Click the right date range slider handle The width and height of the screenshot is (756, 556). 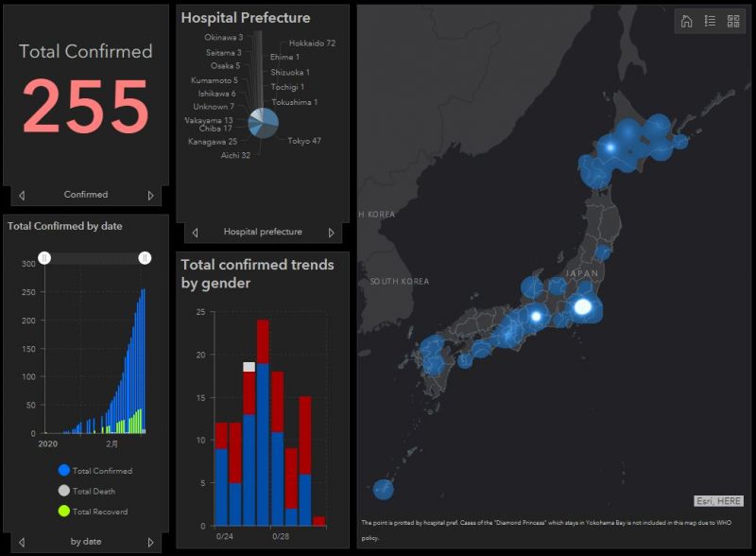(x=145, y=258)
